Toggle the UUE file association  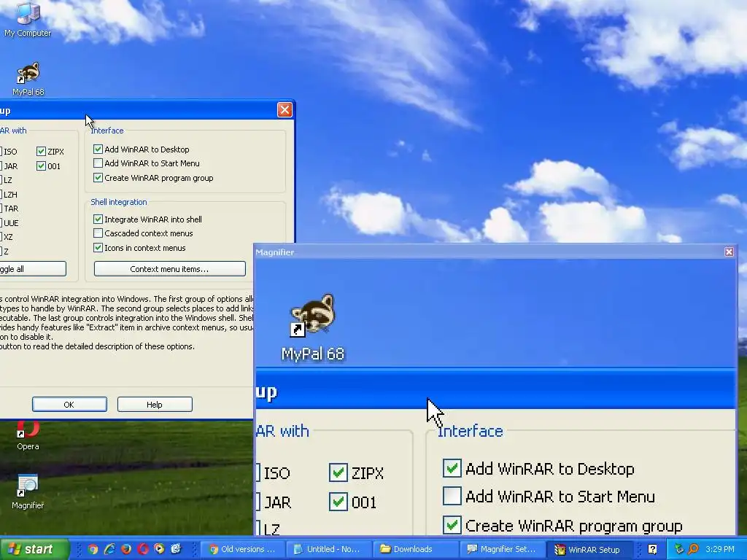pyautogui.click(x=10, y=223)
